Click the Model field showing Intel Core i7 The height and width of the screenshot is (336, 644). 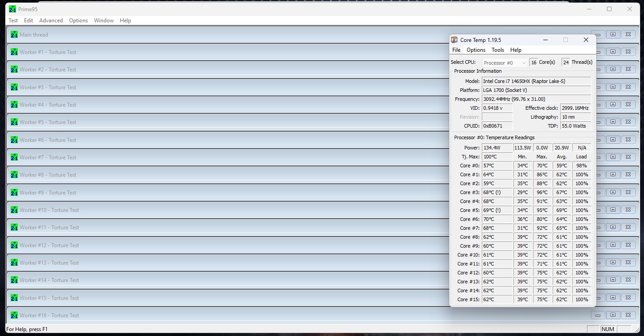(x=536, y=81)
